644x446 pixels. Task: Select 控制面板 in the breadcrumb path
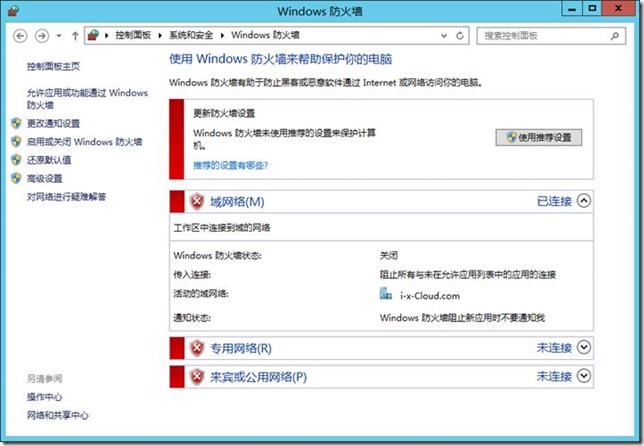pos(133,35)
